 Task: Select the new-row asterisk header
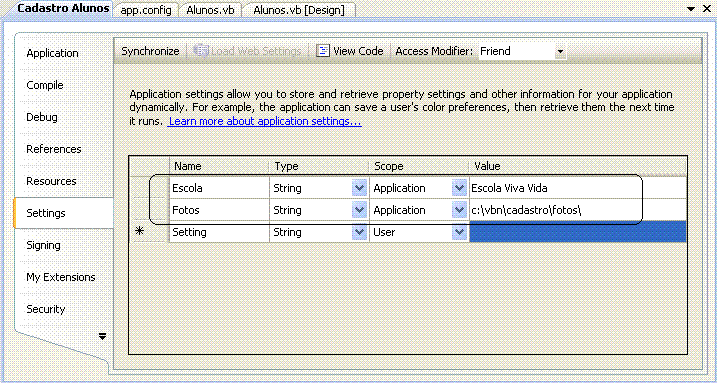pyautogui.click(x=149, y=232)
